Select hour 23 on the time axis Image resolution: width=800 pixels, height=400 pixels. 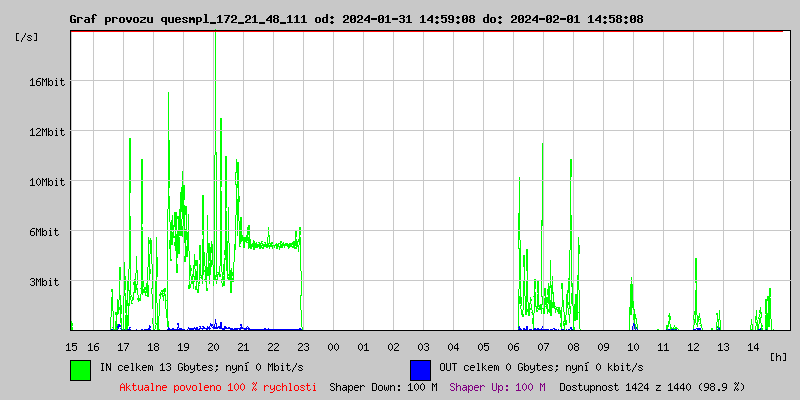(x=303, y=346)
